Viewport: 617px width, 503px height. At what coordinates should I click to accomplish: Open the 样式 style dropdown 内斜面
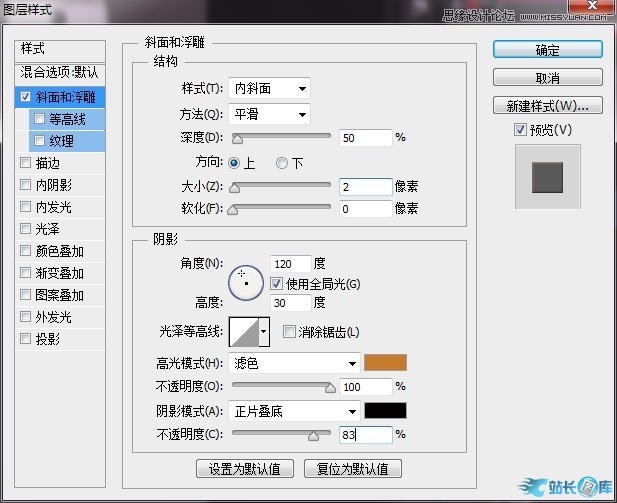coord(269,89)
